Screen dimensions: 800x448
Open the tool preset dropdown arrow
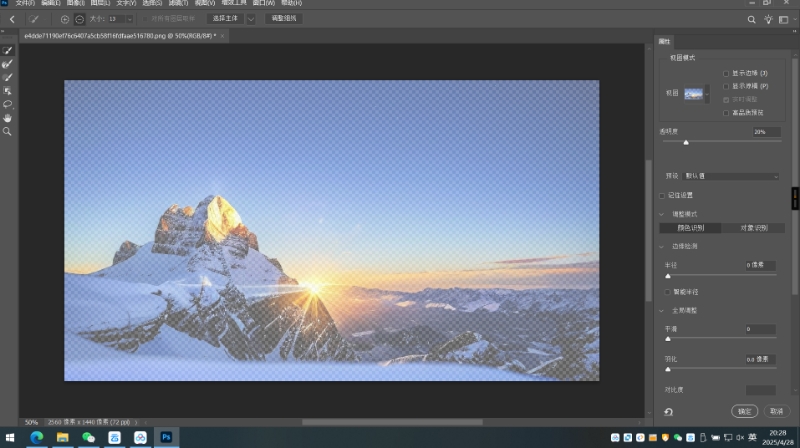(45, 19)
